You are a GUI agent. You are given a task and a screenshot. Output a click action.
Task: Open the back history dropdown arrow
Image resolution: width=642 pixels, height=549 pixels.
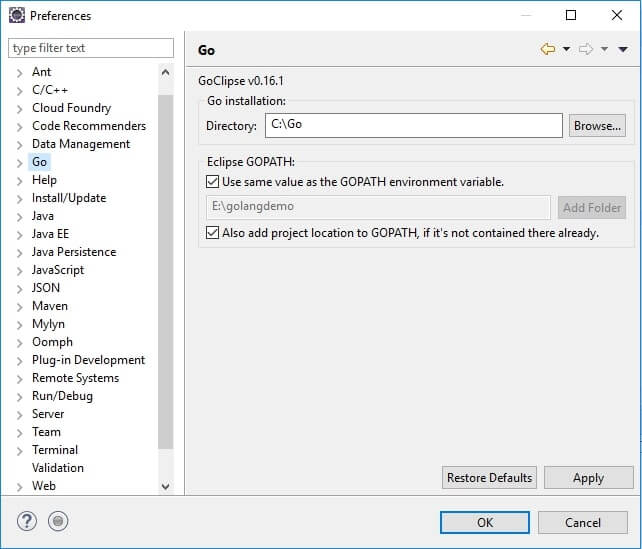[x=566, y=49]
